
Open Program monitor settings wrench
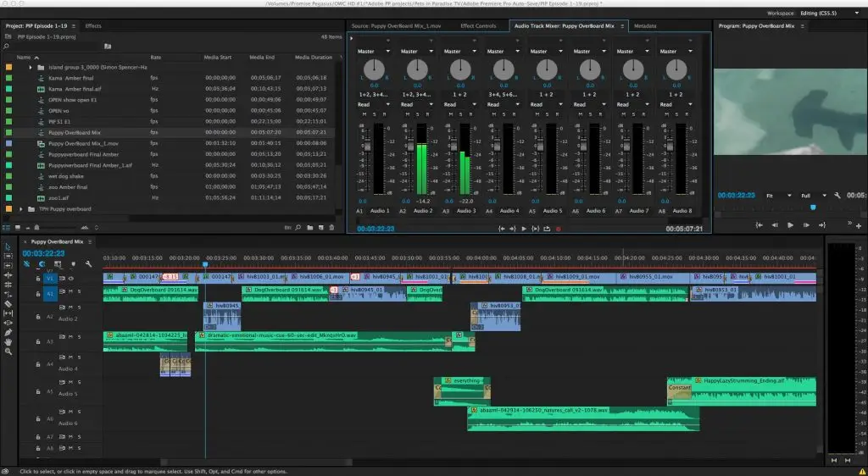click(x=837, y=195)
